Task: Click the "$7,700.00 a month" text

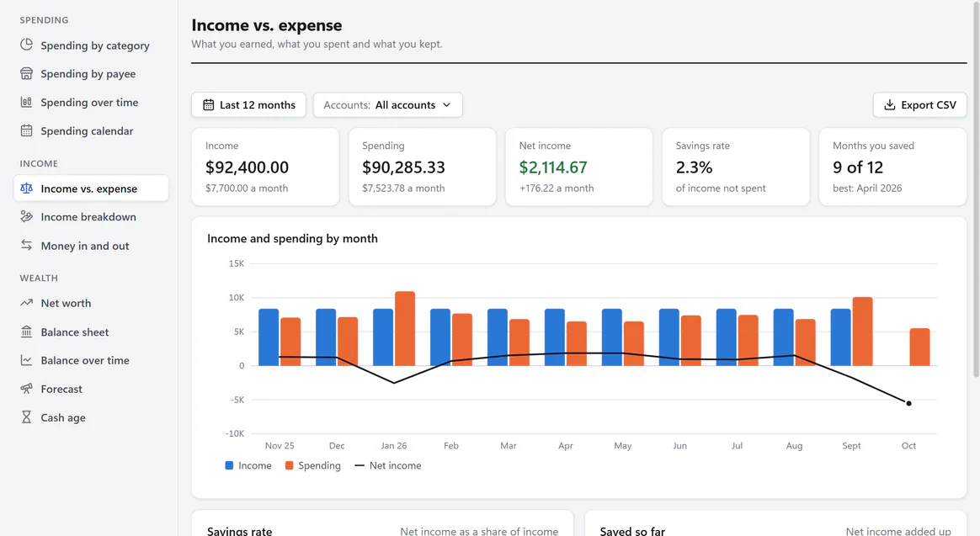Action: tap(247, 188)
